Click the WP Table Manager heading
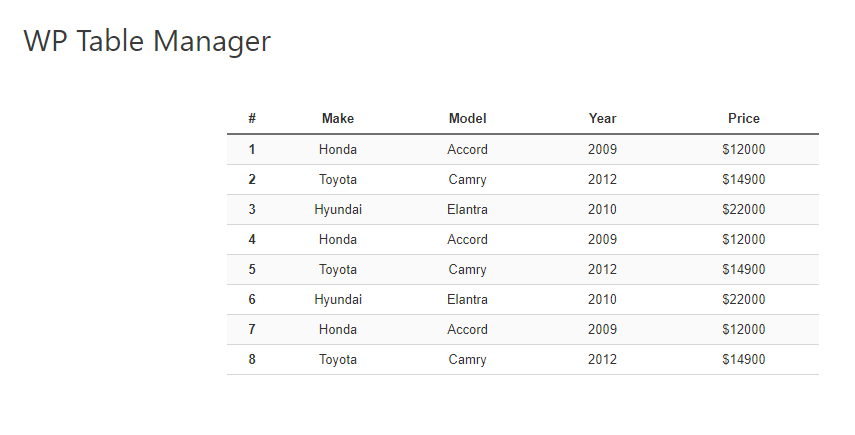Image resolution: width=855 pixels, height=435 pixels. (147, 42)
